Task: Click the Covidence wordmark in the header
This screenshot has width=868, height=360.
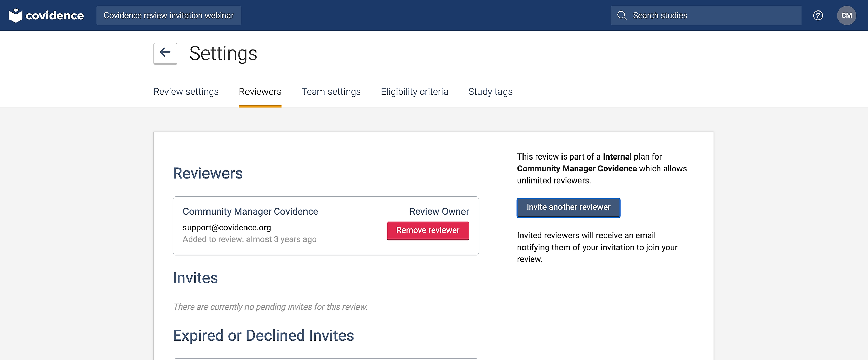Action: pyautogui.click(x=55, y=16)
